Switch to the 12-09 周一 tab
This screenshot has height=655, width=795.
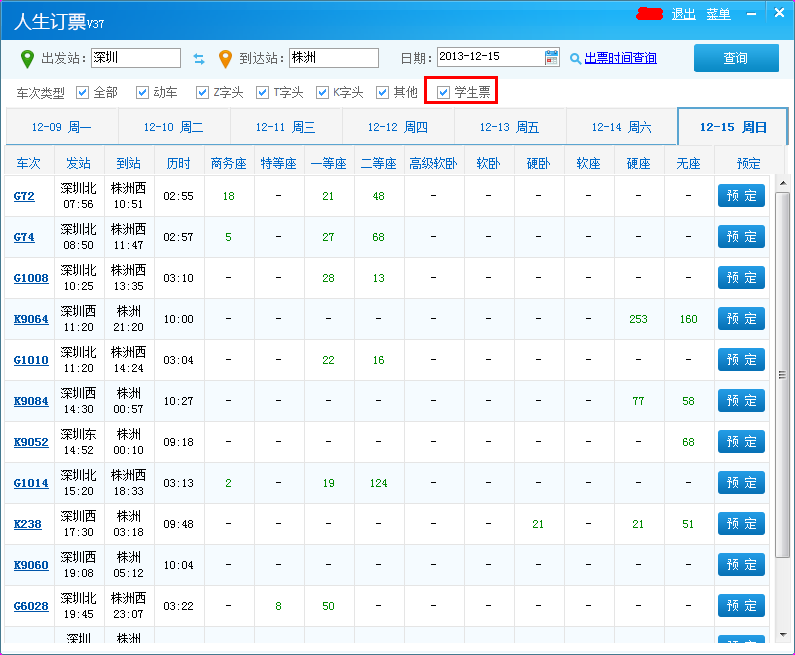(62, 127)
